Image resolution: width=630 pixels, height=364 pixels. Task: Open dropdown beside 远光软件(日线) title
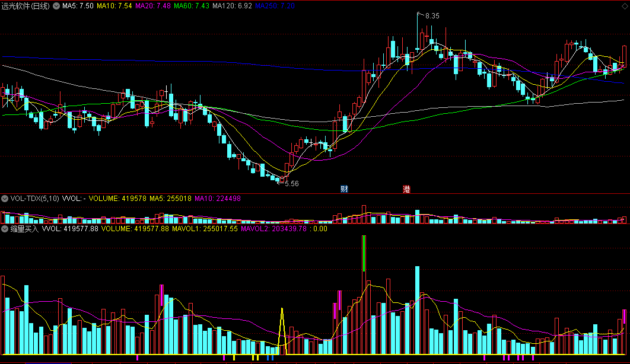[x=56, y=6]
